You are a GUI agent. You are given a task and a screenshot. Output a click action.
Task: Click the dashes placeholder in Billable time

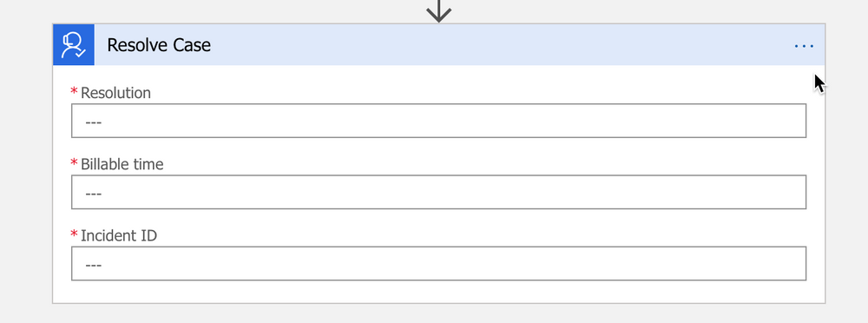pos(93,194)
